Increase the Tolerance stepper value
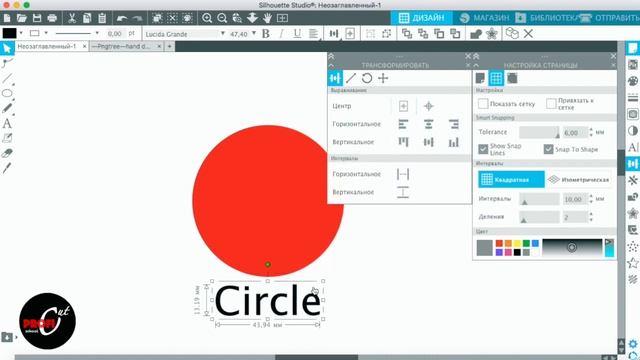Viewport: 640px width, 360px height. pos(591,129)
